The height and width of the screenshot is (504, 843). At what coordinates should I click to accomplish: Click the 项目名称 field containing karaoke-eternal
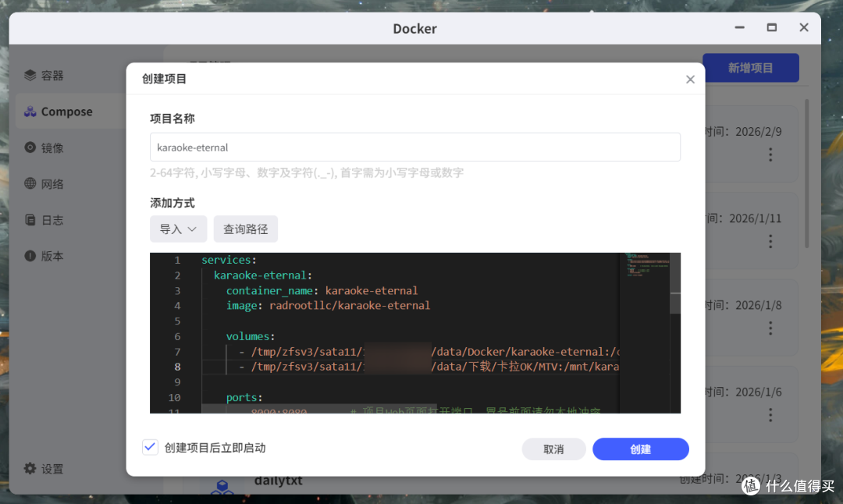coord(415,147)
